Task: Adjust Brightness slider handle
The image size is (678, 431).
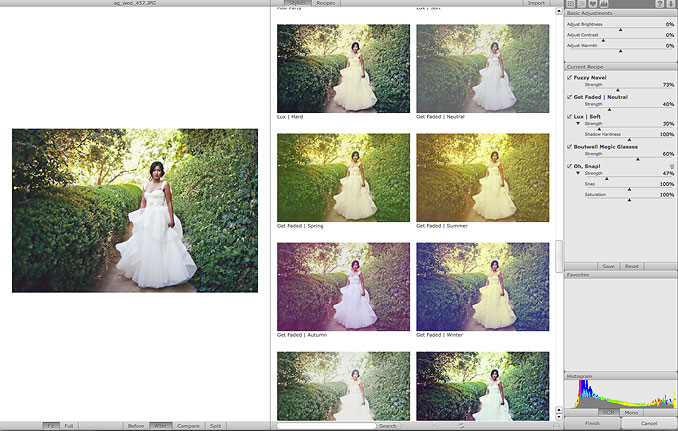Action: tap(620, 30)
